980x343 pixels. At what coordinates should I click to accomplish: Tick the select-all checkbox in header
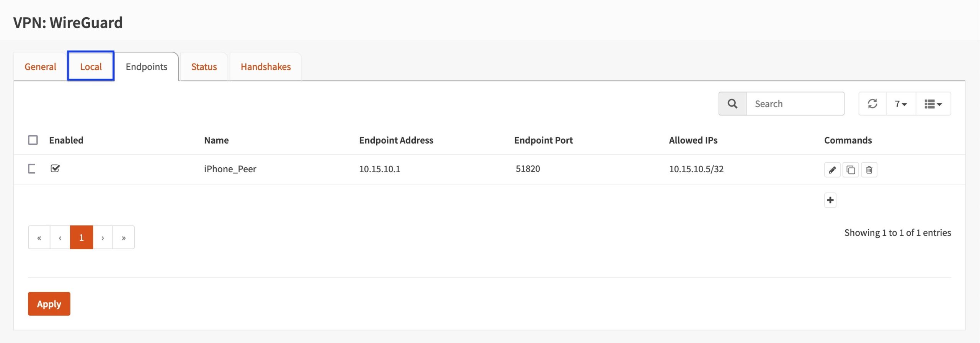point(33,140)
